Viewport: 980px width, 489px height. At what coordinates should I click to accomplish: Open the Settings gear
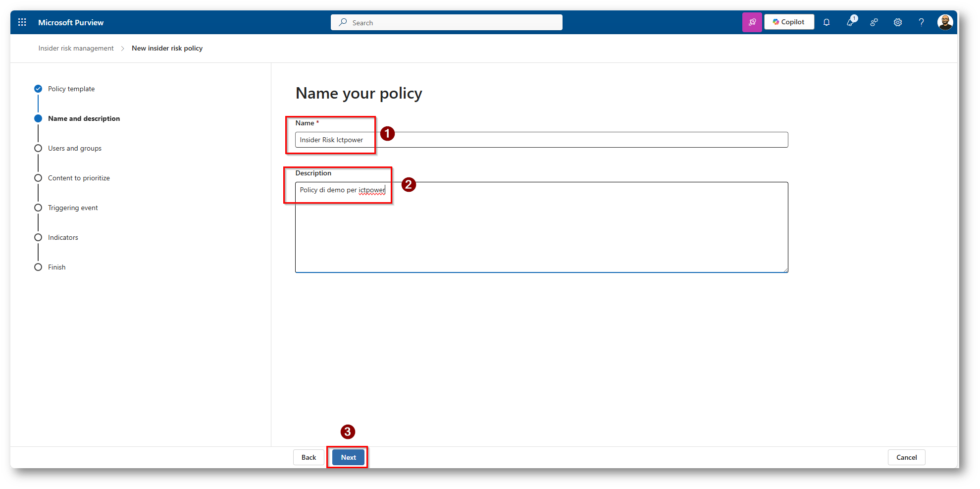[898, 22]
